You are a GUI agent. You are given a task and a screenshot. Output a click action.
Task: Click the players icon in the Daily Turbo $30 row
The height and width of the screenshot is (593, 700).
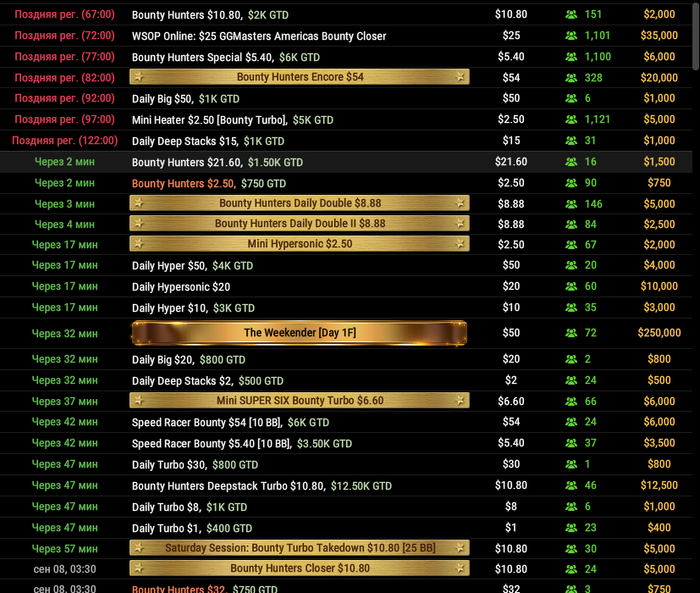(x=571, y=464)
